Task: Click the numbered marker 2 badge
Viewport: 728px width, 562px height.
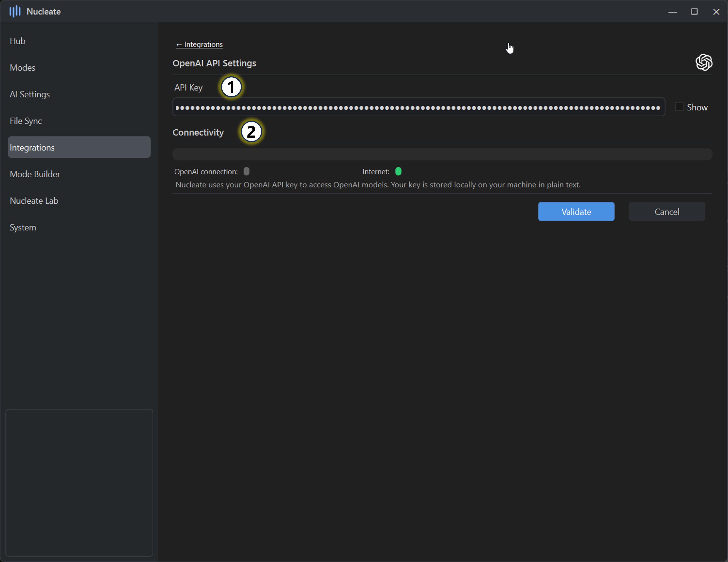Action: tap(251, 131)
